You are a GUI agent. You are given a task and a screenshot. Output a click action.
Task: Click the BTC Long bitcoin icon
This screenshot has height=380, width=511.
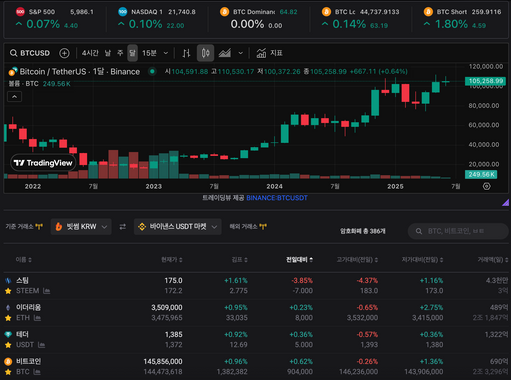pyautogui.click(x=326, y=12)
